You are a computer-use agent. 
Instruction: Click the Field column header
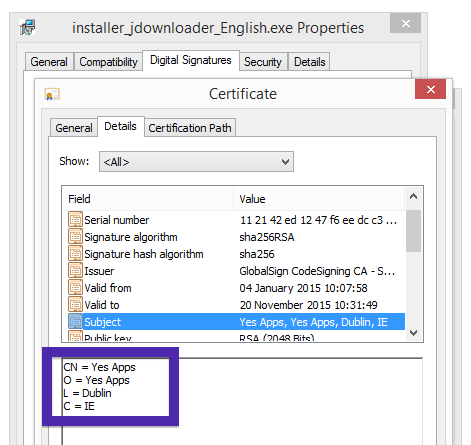coord(148,199)
